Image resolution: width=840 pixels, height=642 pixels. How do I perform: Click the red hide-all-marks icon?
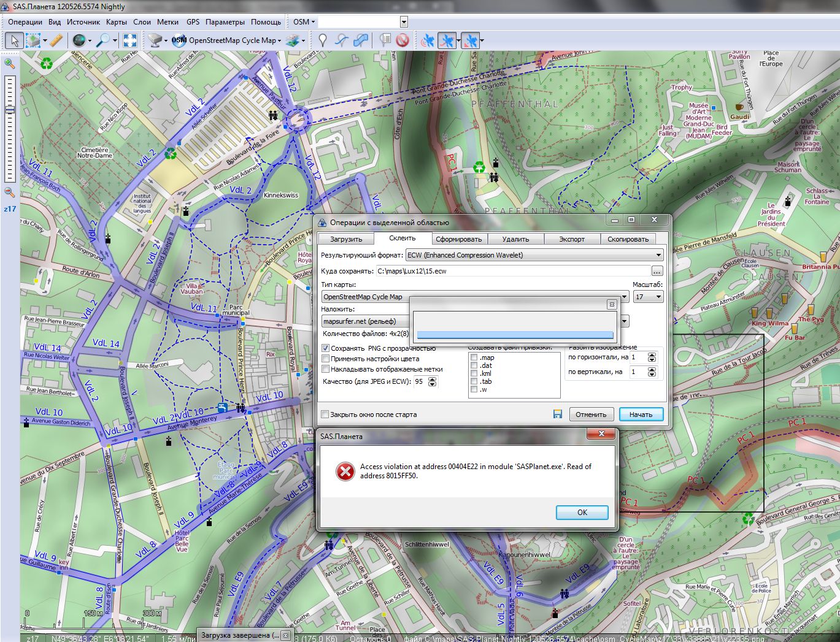[403, 40]
